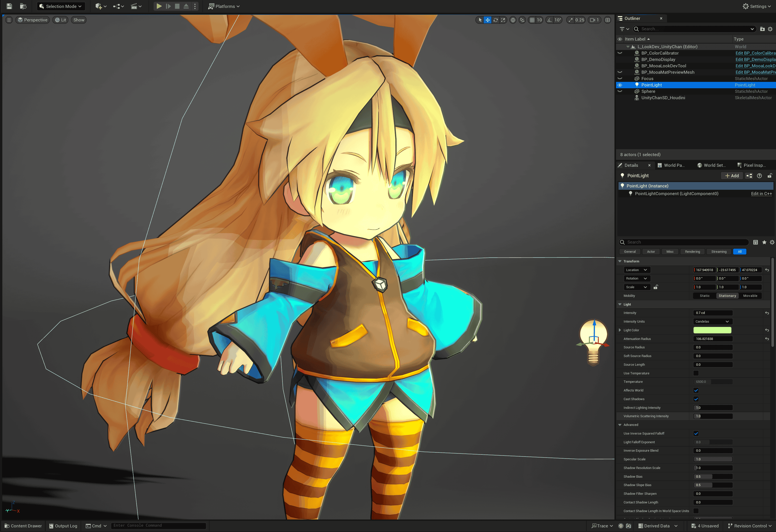
Task: Show only favorite properties star icon
Action: click(x=764, y=242)
